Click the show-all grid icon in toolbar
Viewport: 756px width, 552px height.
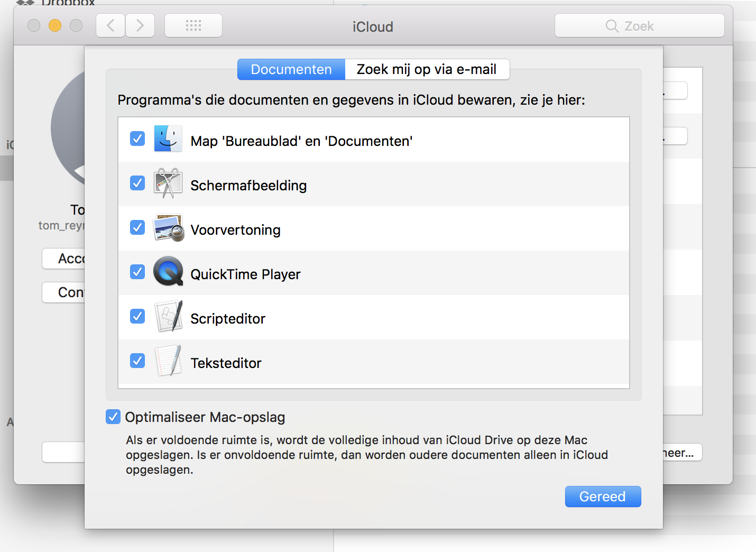[x=193, y=25]
